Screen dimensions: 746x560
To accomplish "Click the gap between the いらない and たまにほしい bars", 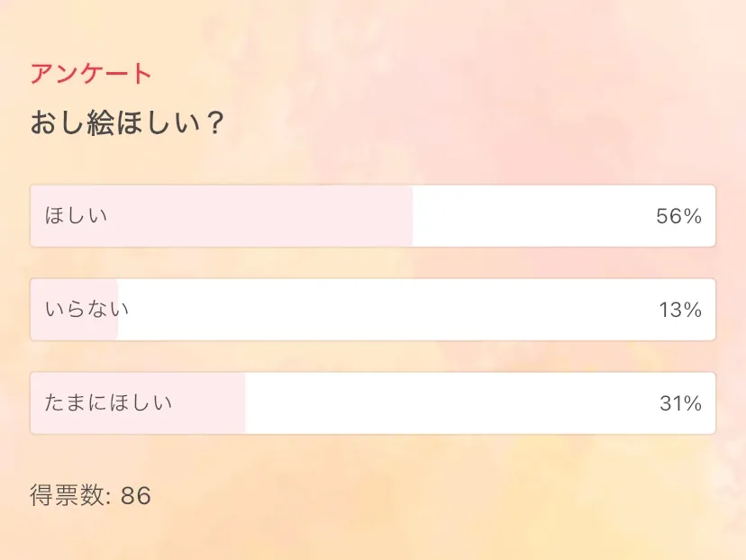I will 373,357.
